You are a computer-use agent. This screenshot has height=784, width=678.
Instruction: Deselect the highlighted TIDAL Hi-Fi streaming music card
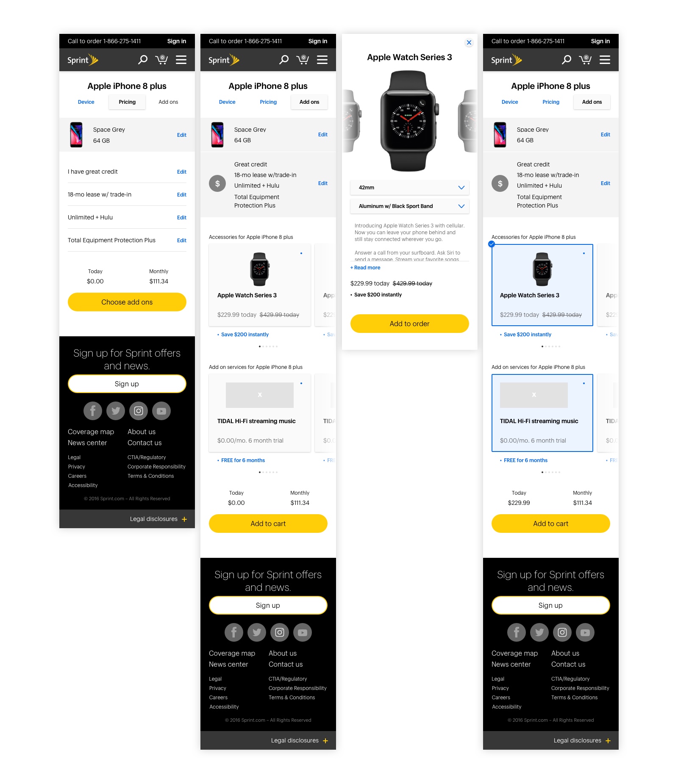(542, 413)
